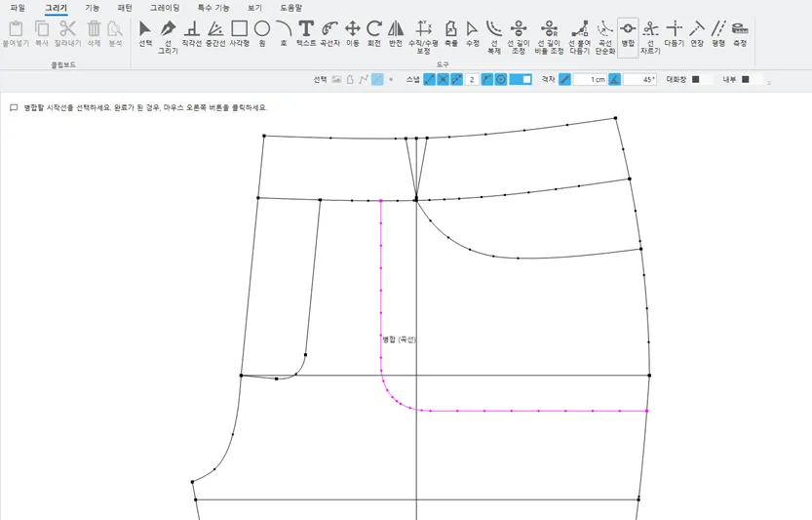Toggle the blue snap on/off switch
Screen dimensions: 812x520
coord(521,79)
